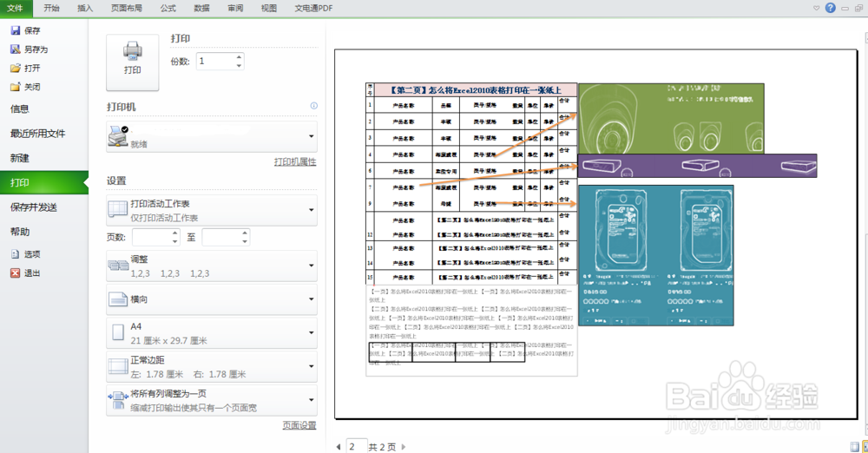The image size is (868, 453).
Task: Decrease the copies (份数) count
Action: 239,65
